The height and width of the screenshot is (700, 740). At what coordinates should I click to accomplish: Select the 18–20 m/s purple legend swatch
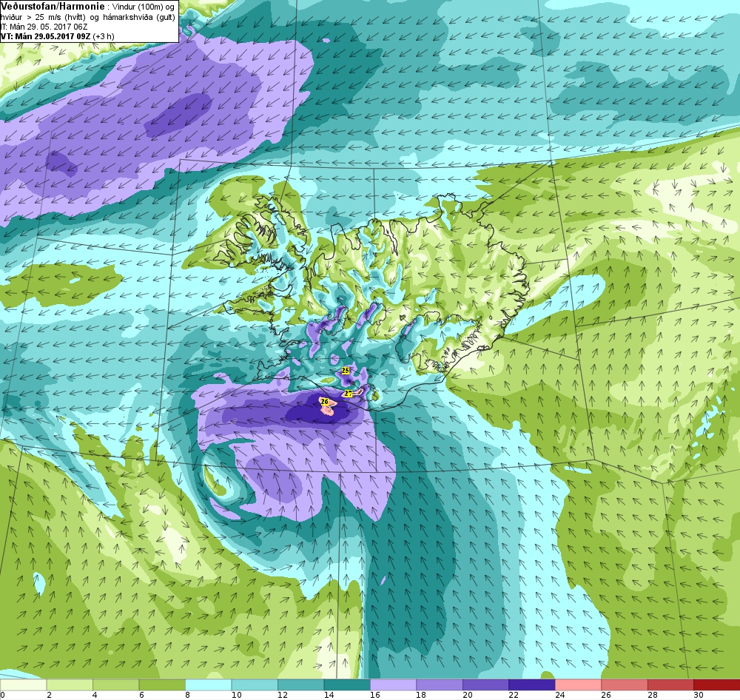point(440,684)
